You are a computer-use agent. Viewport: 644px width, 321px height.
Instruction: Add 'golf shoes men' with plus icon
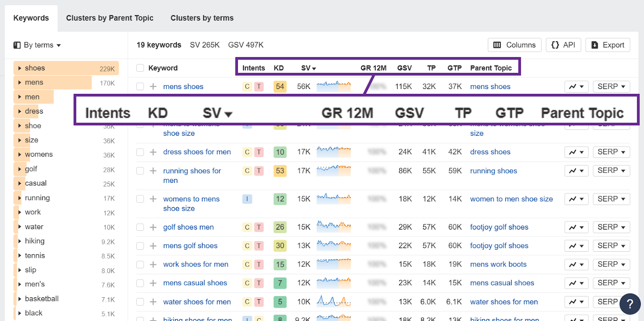(x=153, y=227)
